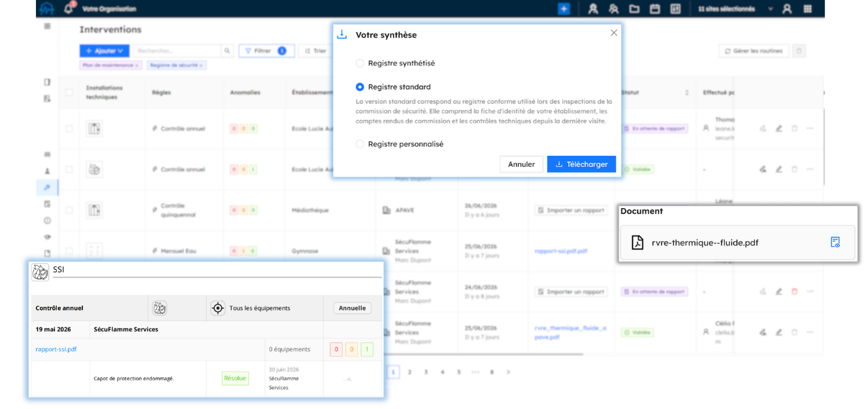Click the group of users icon in top bar
This screenshot has height=409, width=868.
(x=613, y=9)
